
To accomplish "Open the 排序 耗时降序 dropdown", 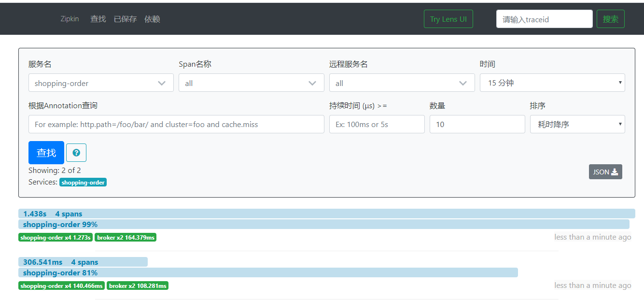I will point(577,124).
